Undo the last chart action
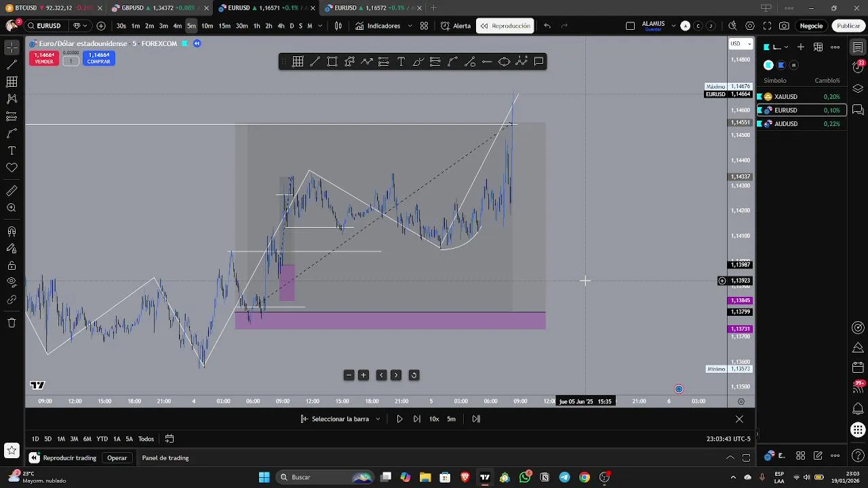 coord(547,26)
